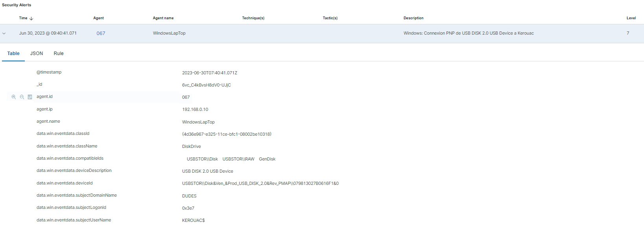Click the Agent column header
Viewport: 644px width, 225px height.
pyautogui.click(x=98, y=18)
